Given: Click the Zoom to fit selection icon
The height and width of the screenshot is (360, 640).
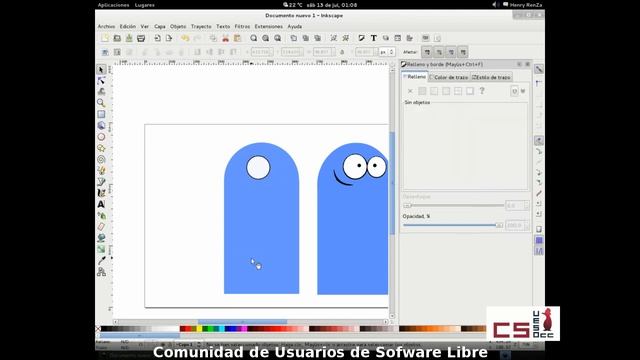Looking at the screenshot, I should 253,38.
